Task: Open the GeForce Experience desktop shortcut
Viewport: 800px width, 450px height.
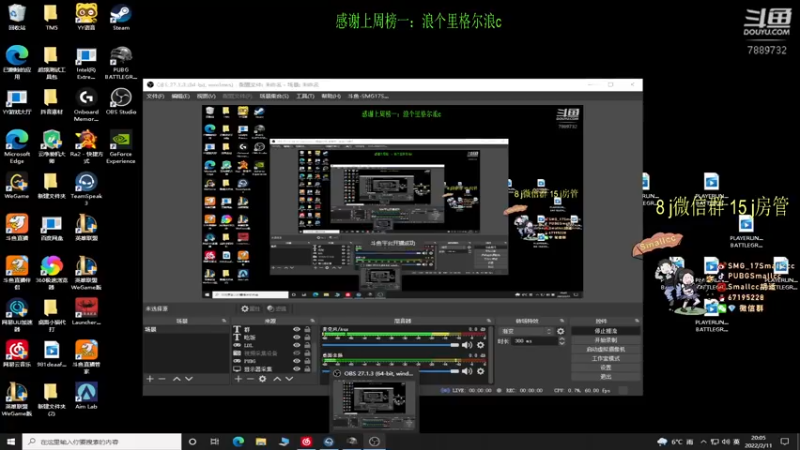Action: pyautogui.click(x=121, y=146)
